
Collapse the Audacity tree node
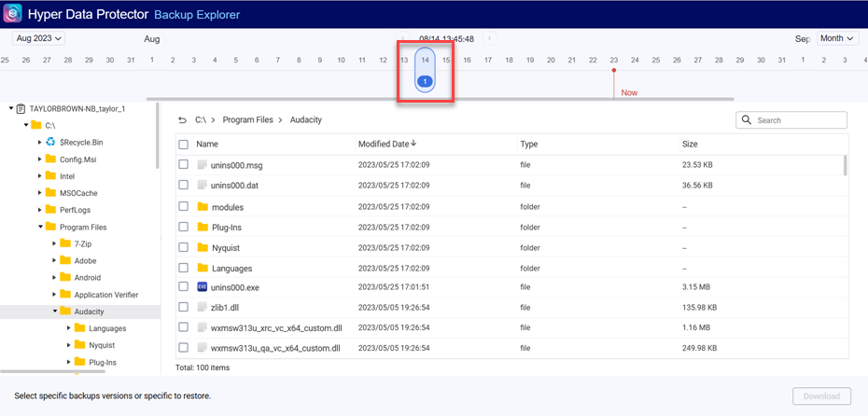point(55,311)
